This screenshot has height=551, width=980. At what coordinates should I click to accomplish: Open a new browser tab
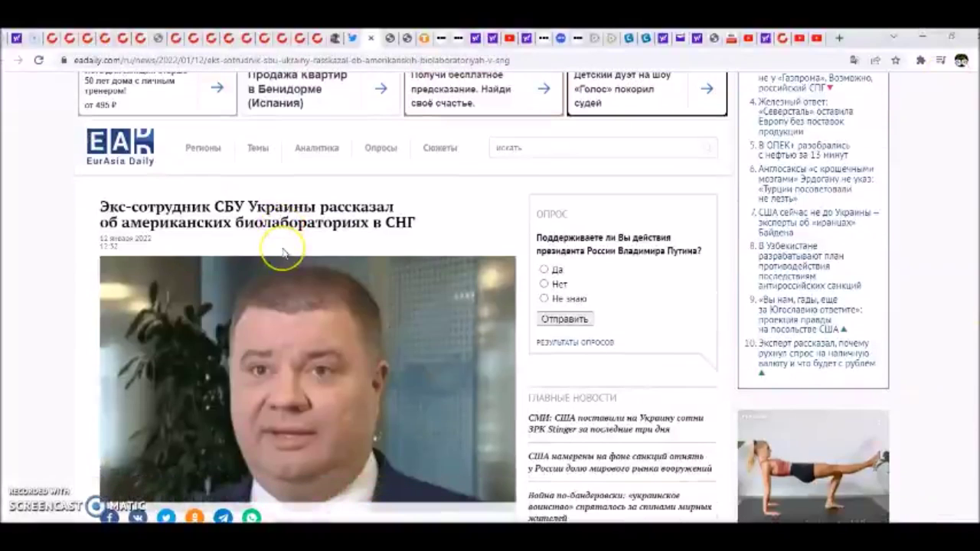coord(839,37)
